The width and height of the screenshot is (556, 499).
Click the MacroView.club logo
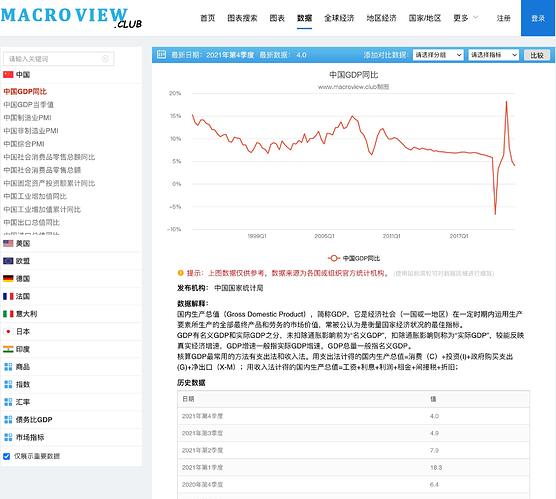coord(71,18)
